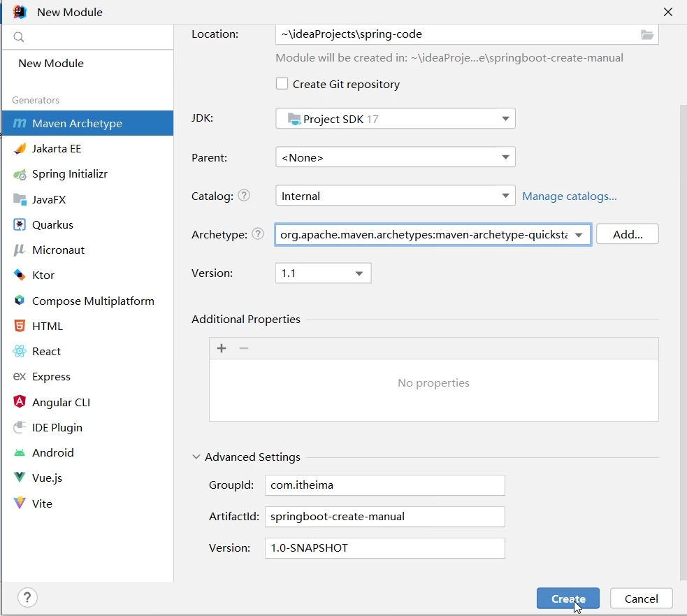Click the Quarkus generator icon
This screenshot has width=687, height=616.
click(20, 224)
